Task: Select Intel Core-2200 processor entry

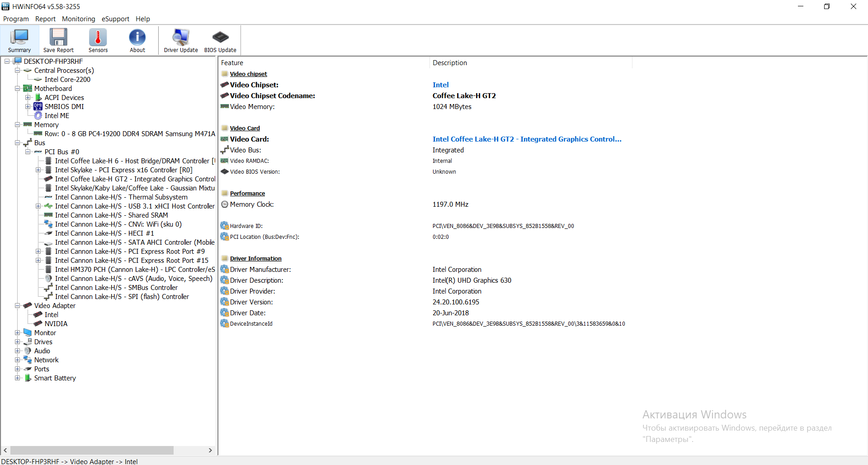Action: (x=67, y=79)
